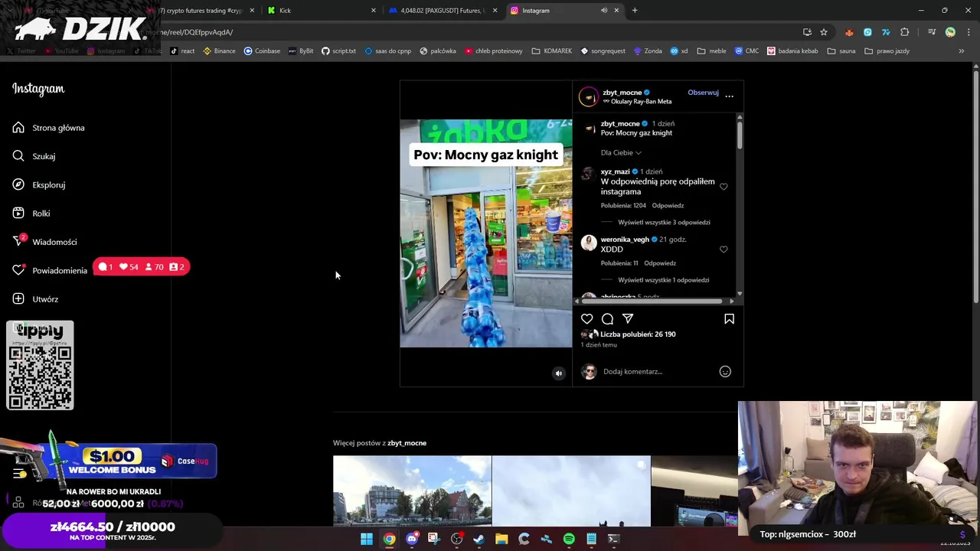The height and width of the screenshot is (551, 980).
Task: Open the first thumbnail under Więcej postów
Action: click(412, 491)
